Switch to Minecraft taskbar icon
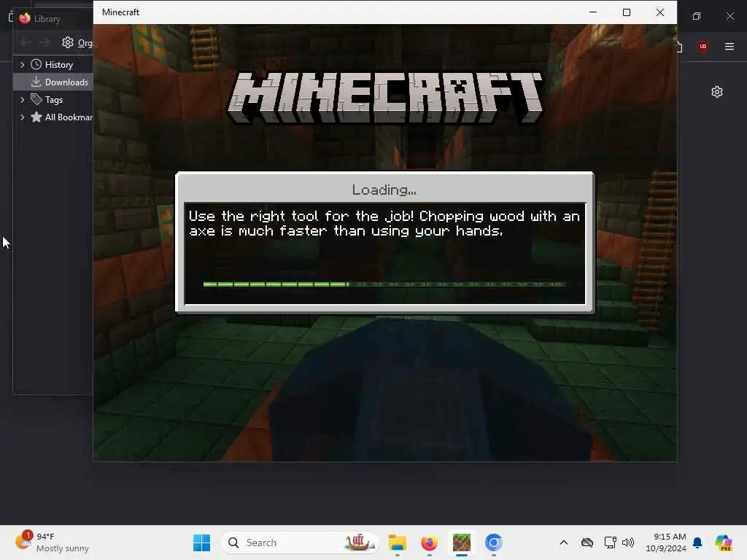Viewport: 747px width, 560px height. (x=461, y=542)
